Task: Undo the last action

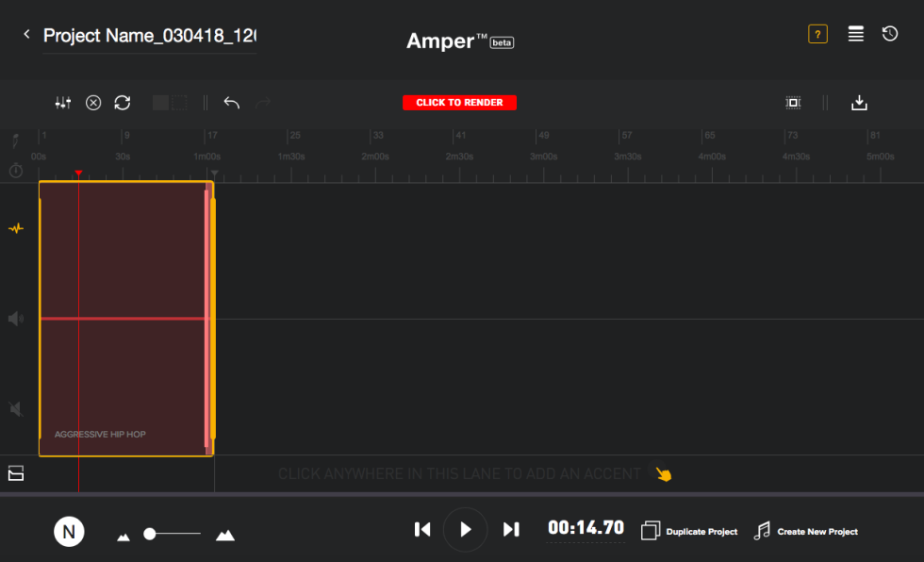Action: click(232, 102)
